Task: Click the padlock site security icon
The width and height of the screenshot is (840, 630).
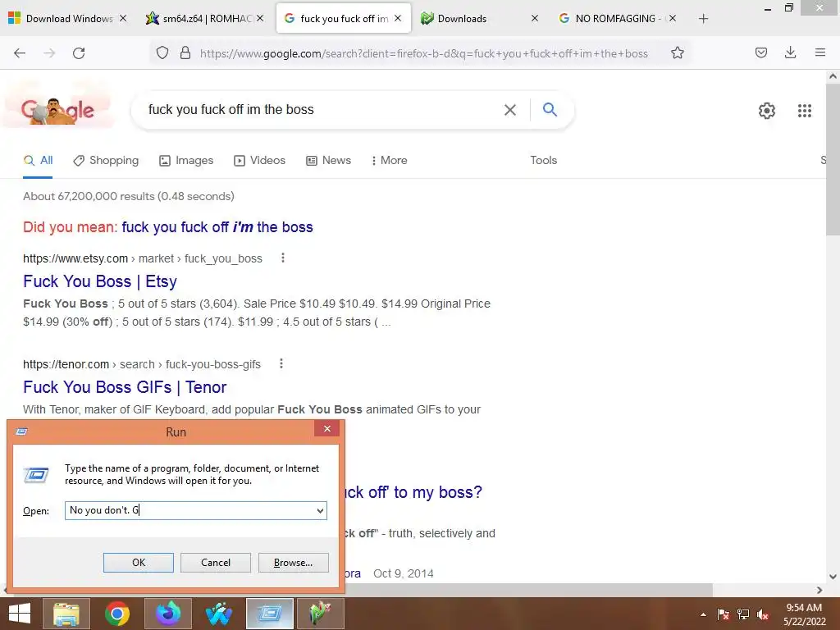Action: [x=185, y=53]
